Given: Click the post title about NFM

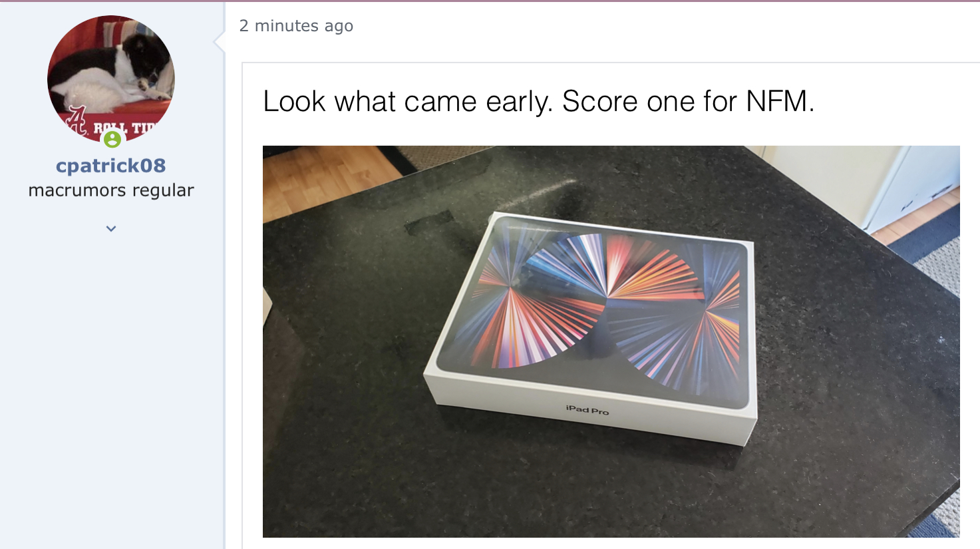Looking at the screenshot, I should [x=540, y=101].
